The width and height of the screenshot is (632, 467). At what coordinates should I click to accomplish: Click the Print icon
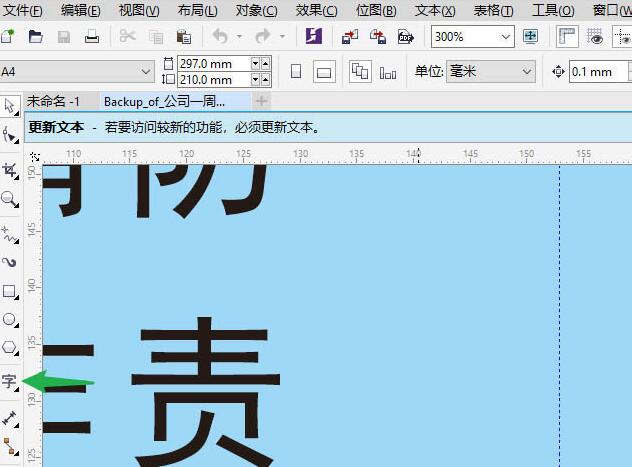point(91,37)
